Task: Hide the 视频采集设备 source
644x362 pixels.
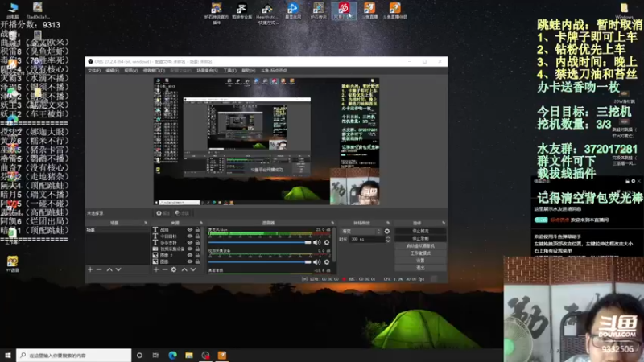Action: pyautogui.click(x=190, y=249)
